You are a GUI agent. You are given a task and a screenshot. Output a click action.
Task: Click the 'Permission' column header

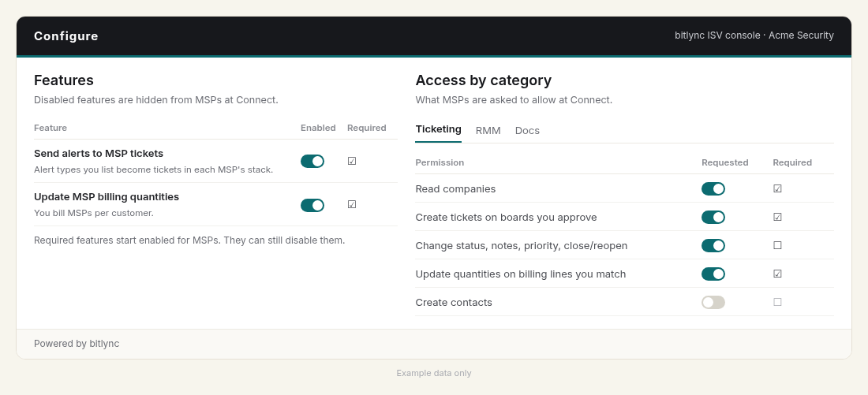pyautogui.click(x=440, y=162)
